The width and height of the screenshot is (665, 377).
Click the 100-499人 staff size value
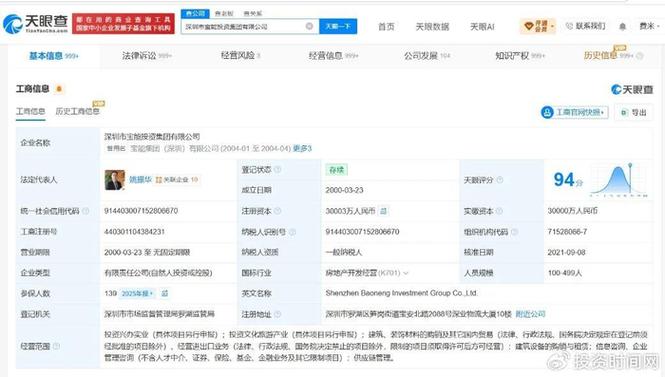pyautogui.click(x=564, y=273)
